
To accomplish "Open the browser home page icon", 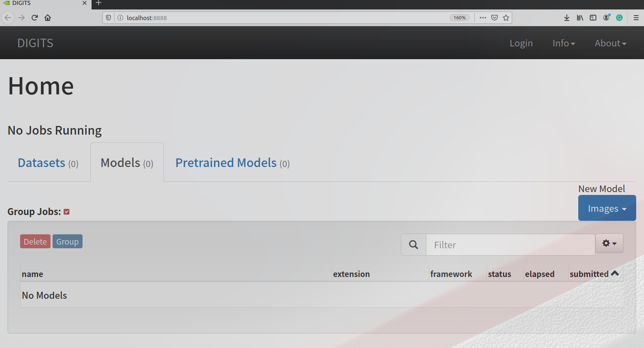I will point(48,18).
